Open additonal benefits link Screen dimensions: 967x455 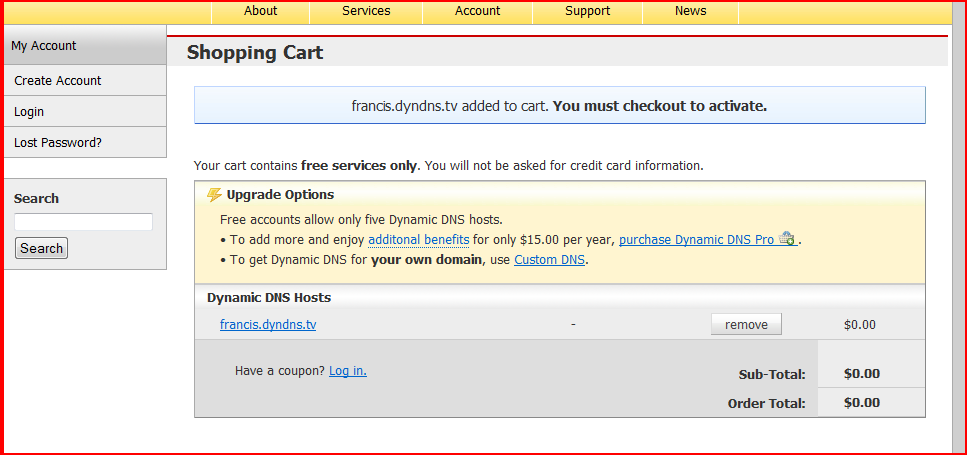pos(419,240)
